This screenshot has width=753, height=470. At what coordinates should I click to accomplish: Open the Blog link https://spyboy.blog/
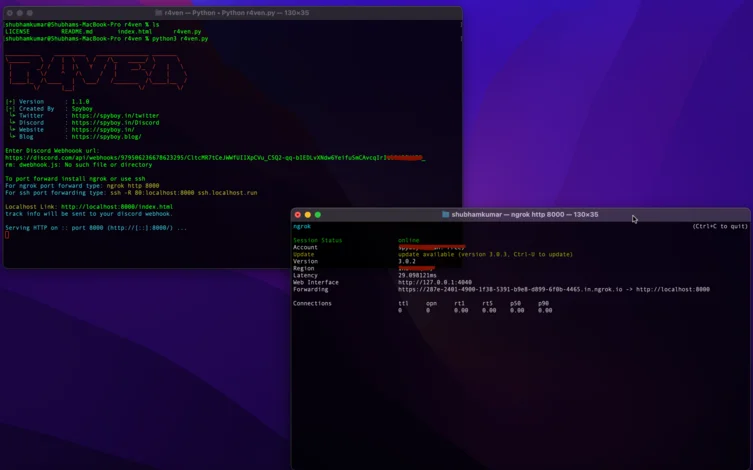(x=107, y=137)
